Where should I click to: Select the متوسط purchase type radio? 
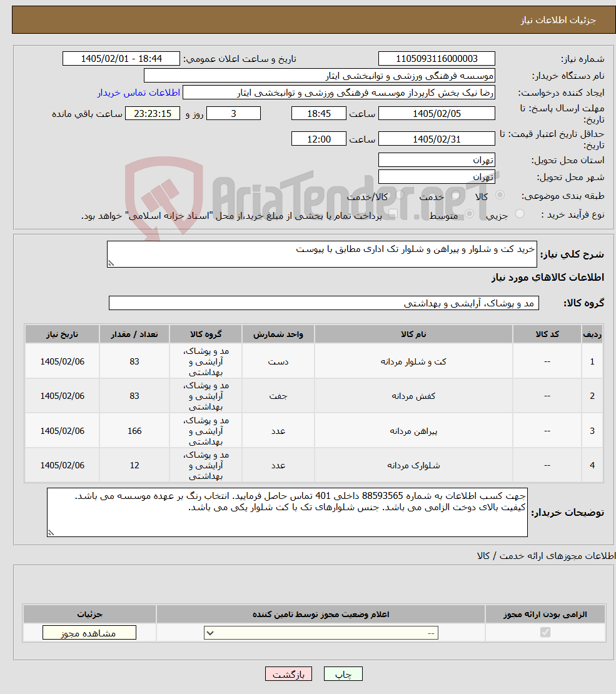(x=470, y=214)
